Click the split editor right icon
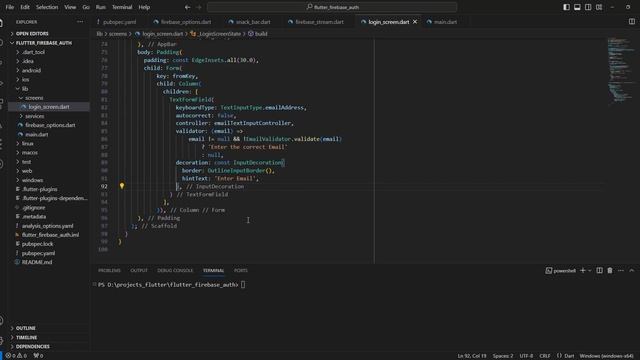Screen dimensions: 640x360 [631, 22]
